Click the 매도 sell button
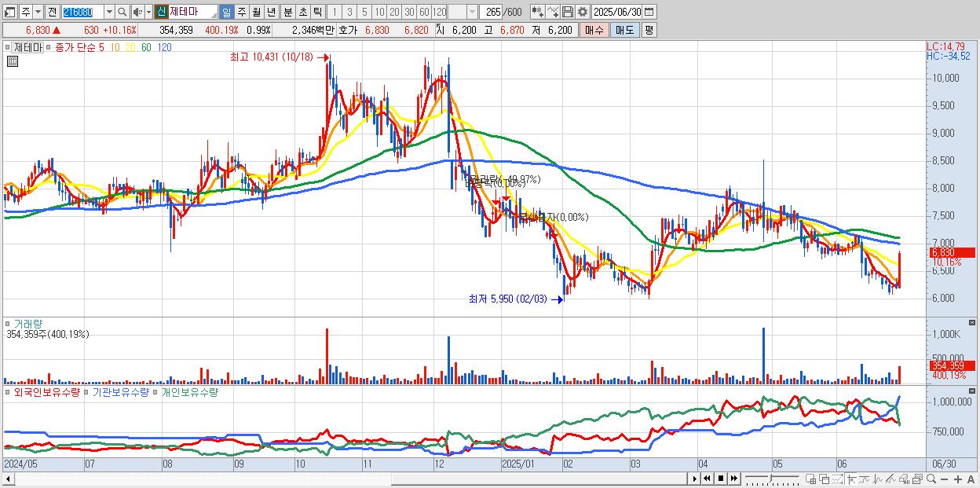The image size is (980, 488). tap(625, 30)
